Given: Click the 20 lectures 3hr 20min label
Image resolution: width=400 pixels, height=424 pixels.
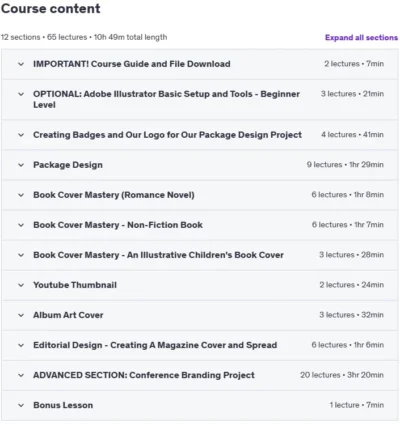Looking at the screenshot, I should pyautogui.click(x=342, y=375).
